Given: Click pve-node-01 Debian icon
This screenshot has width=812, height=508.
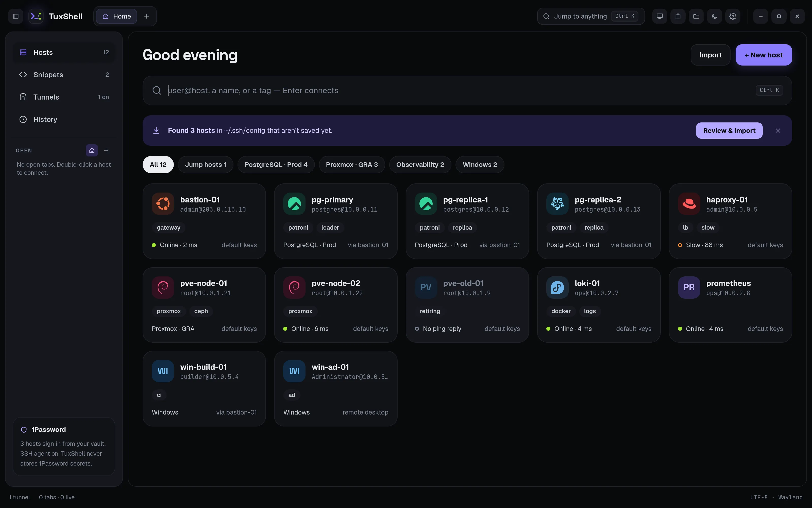Looking at the screenshot, I should click(x=163, y=287).
